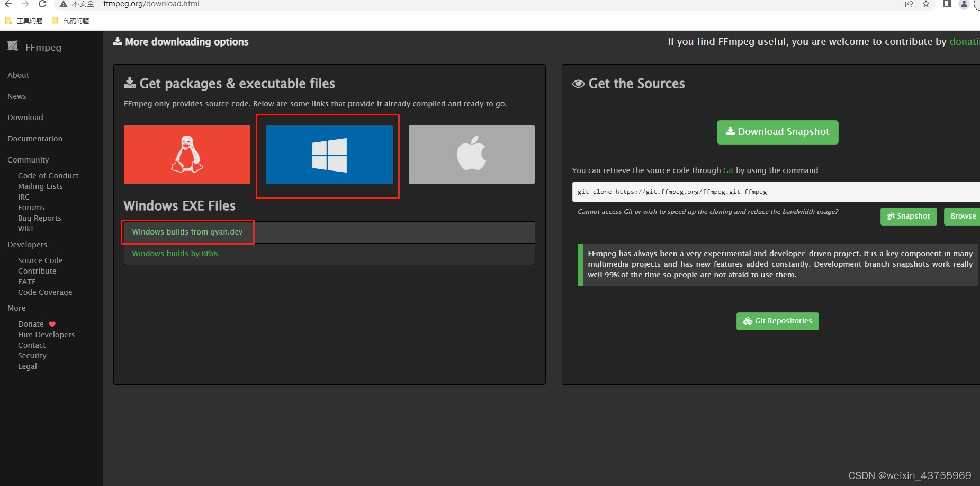The height and width of the screenshot is (486, 980).
Task: Open the About sidebar item
Action: (x=18, y=75)
